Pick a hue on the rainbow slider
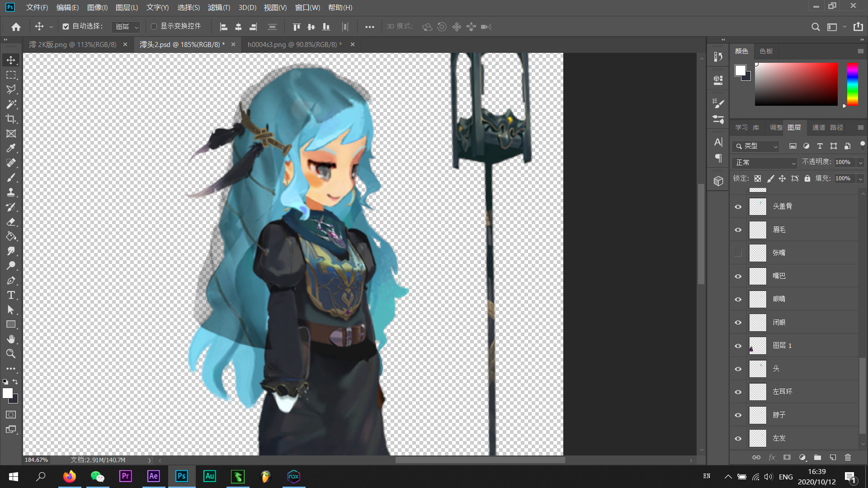 852,84
